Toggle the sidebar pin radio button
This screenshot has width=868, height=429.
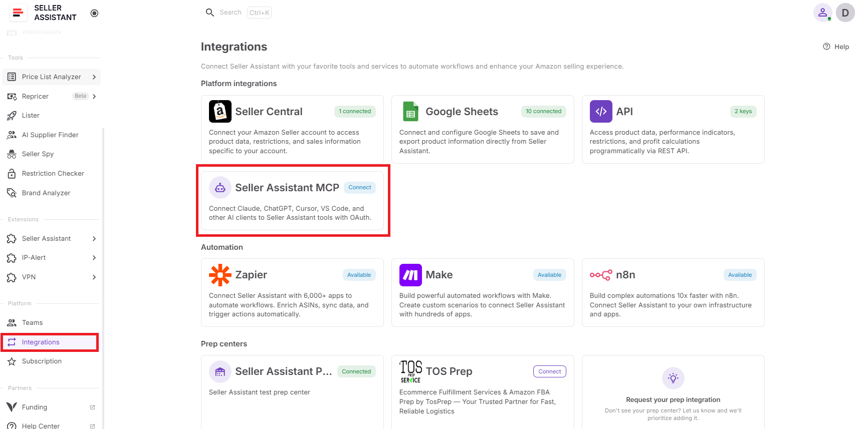coord(94,13)
